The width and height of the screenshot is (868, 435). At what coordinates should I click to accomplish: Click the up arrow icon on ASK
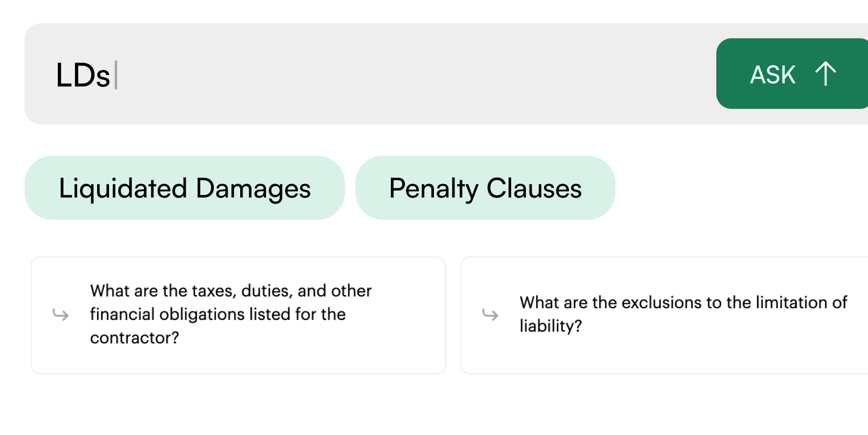[825, 74]
